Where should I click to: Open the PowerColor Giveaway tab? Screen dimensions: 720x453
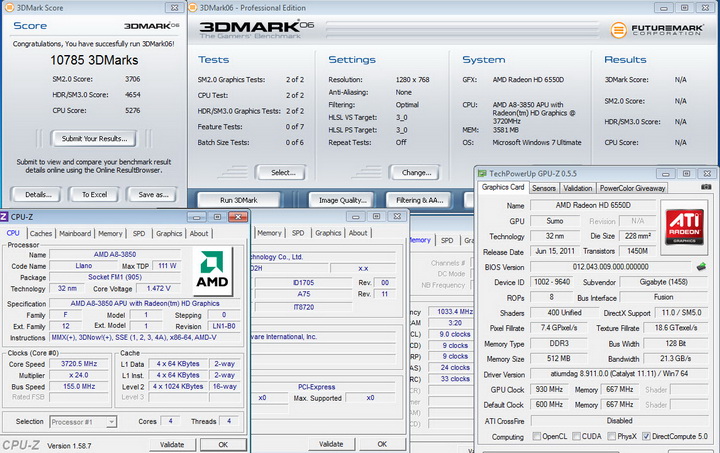pyautogui.click(x=632, y=187)
